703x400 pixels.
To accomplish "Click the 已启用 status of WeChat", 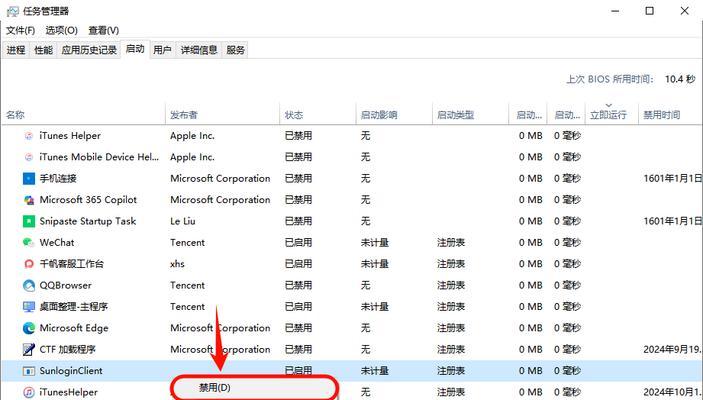I will tap(298, 243).
